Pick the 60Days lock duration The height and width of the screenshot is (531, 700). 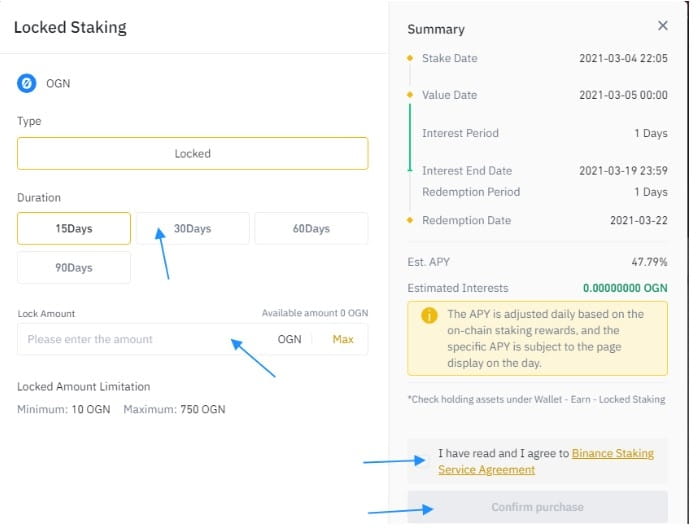tap(311, 228)
